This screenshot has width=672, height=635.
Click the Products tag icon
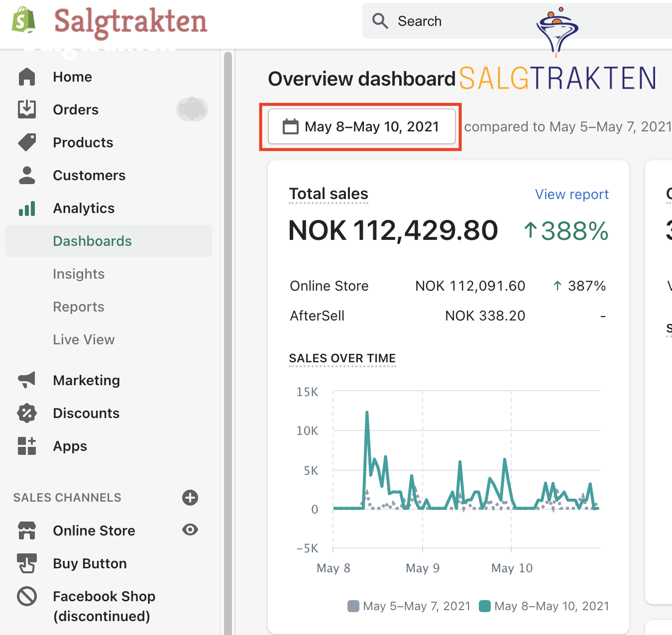[27, 142]
